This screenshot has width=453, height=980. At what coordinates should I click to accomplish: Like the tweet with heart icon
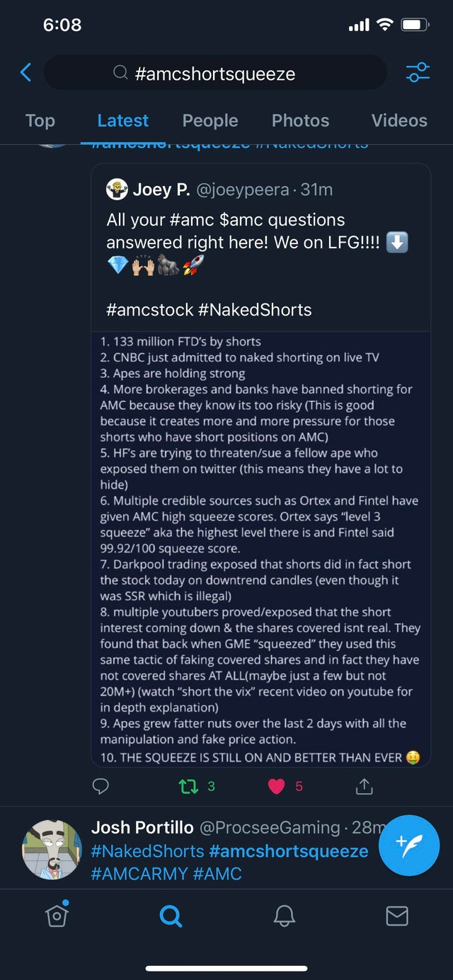(x=277, y=785)
